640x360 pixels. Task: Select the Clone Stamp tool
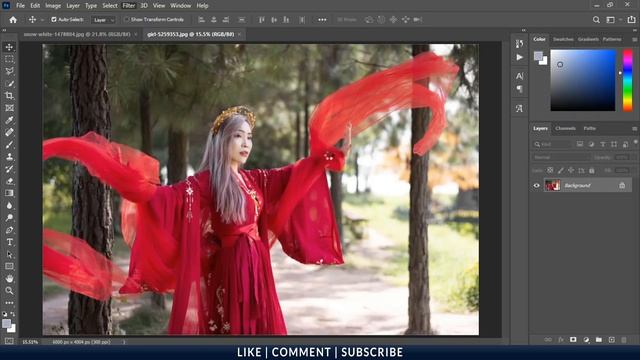coord(9,157)
